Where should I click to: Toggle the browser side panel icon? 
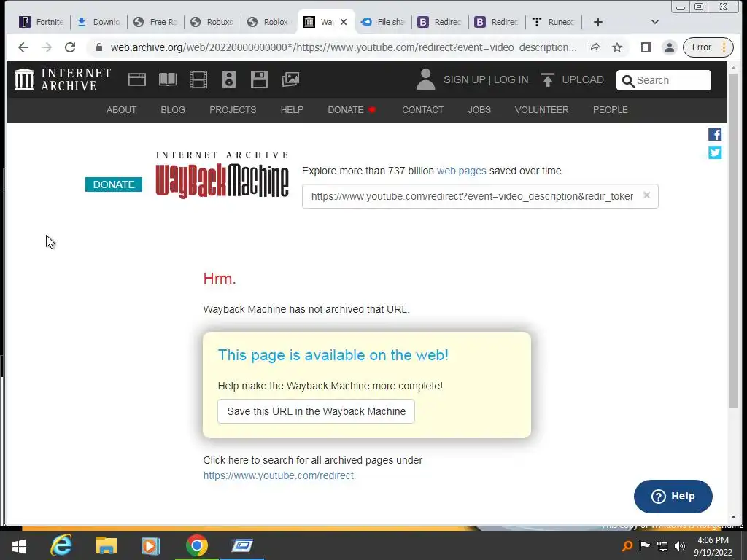click(646, 47)
